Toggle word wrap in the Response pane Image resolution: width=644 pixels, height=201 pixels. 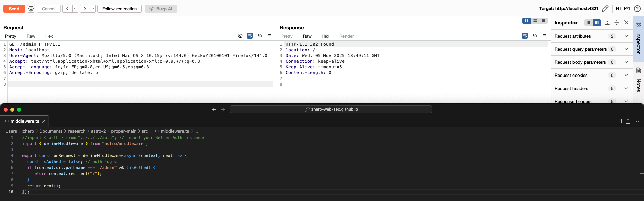tap(525, 36)
